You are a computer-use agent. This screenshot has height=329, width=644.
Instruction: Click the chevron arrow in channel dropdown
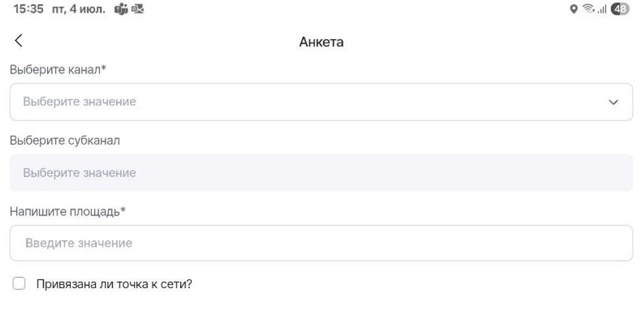click(613, 102)
